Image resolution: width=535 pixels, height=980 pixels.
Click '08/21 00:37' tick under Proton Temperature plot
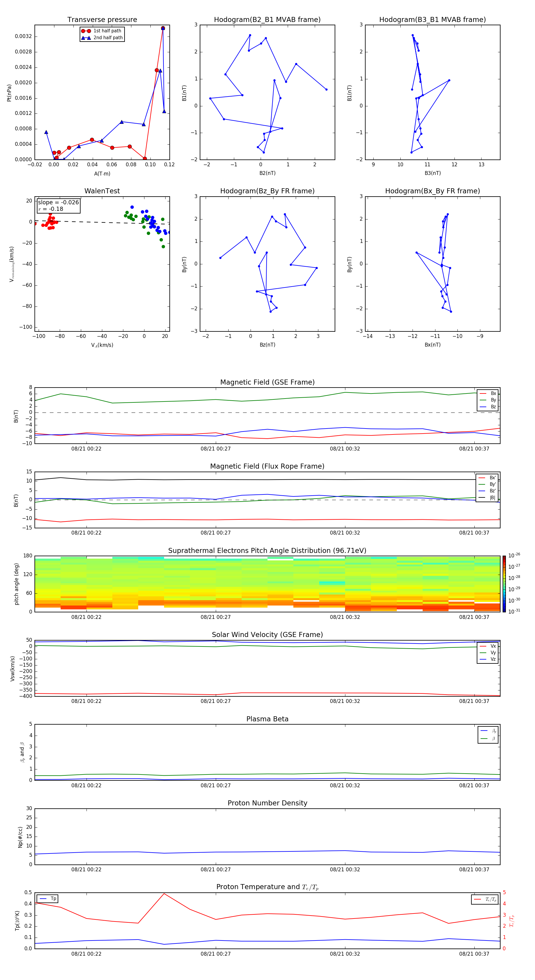[x=474, y=954]
